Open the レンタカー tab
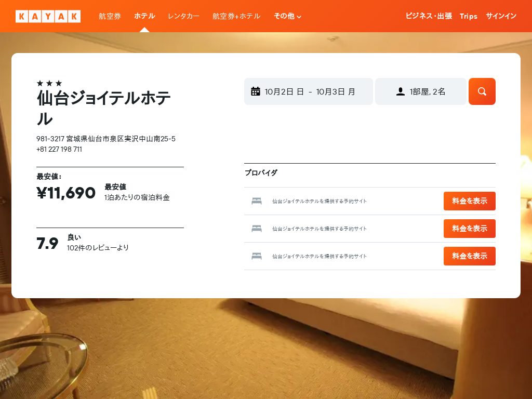Viewport: 532px width, 399px height. point(183,16)
